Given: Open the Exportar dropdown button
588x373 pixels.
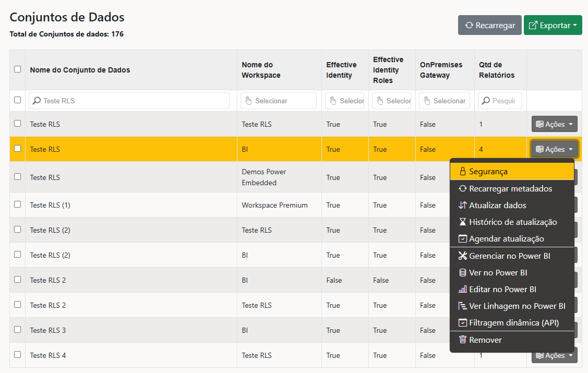Looking at the screenshot, I should (553, 25).
